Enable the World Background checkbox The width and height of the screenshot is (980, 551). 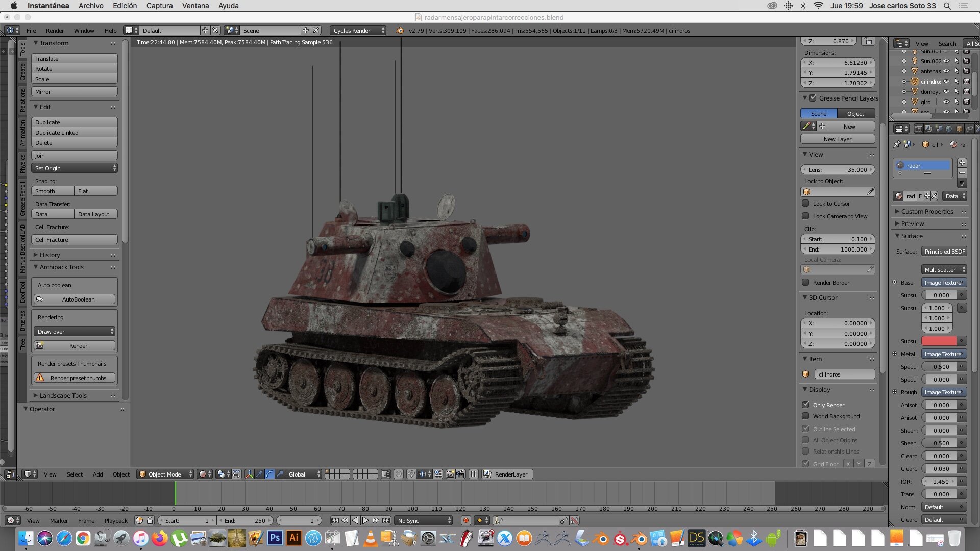(805, 416)
